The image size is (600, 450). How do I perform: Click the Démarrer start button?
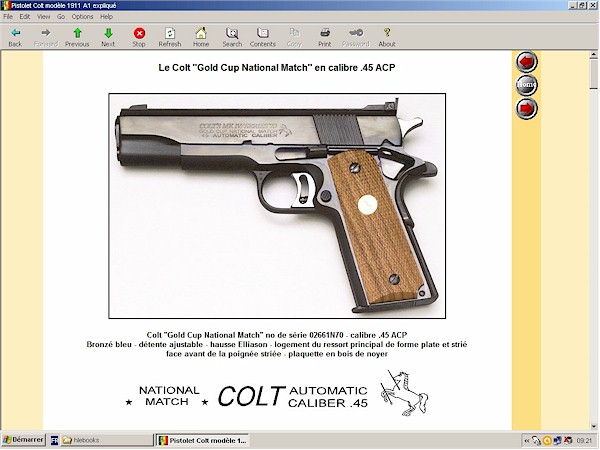[x=23, y=440]
